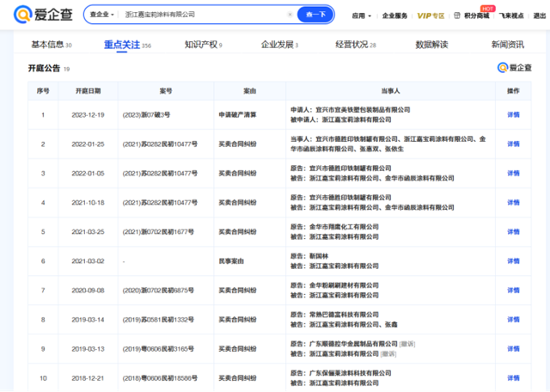The height and width of the screenshot is (392, 550).
Task: Click the 查一下 search button
Action: click(x=315, y=15)
